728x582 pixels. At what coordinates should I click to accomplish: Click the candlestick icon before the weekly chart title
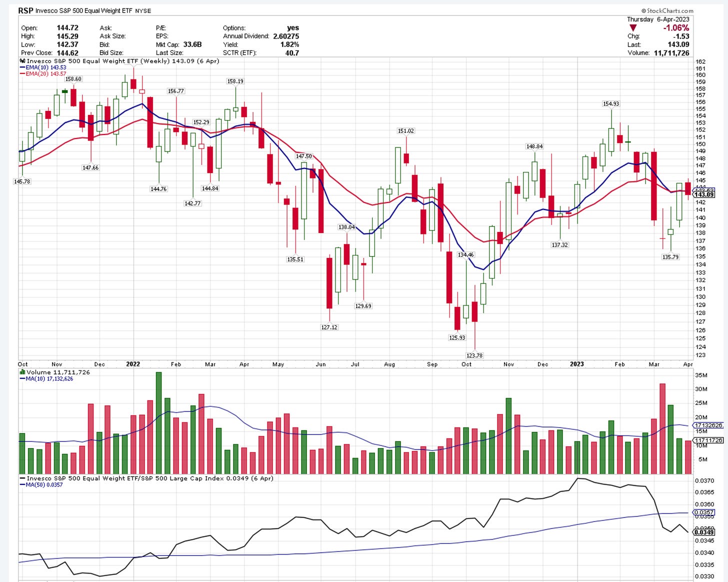pos(22,61)
